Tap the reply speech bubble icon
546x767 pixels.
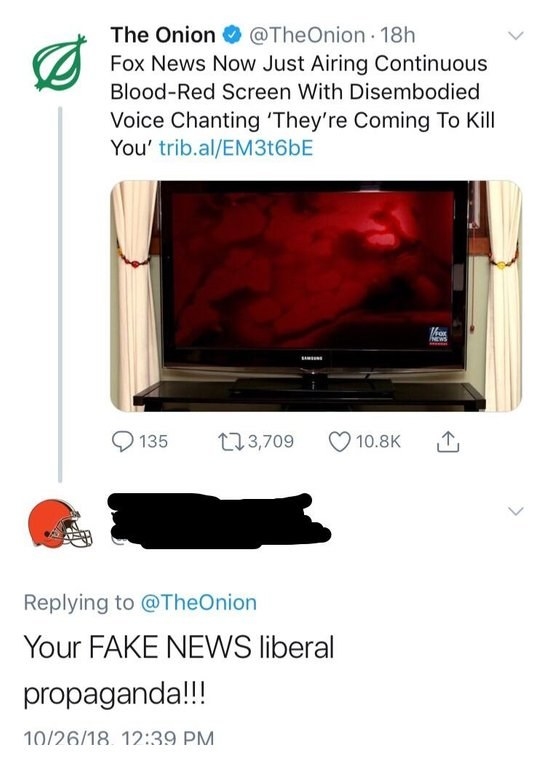click(x=121, y=441)
